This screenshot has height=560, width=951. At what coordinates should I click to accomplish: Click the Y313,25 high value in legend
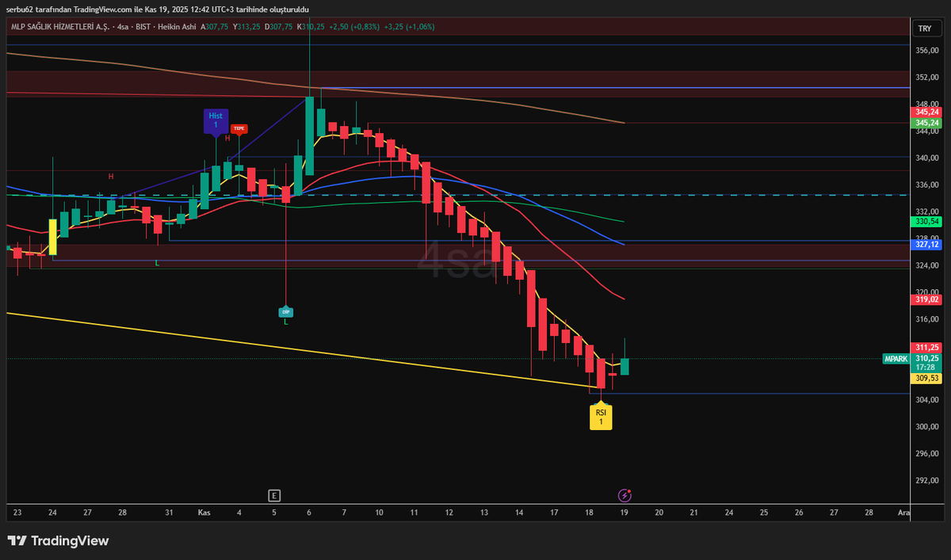pyautogui.click(x=247, y=27)
